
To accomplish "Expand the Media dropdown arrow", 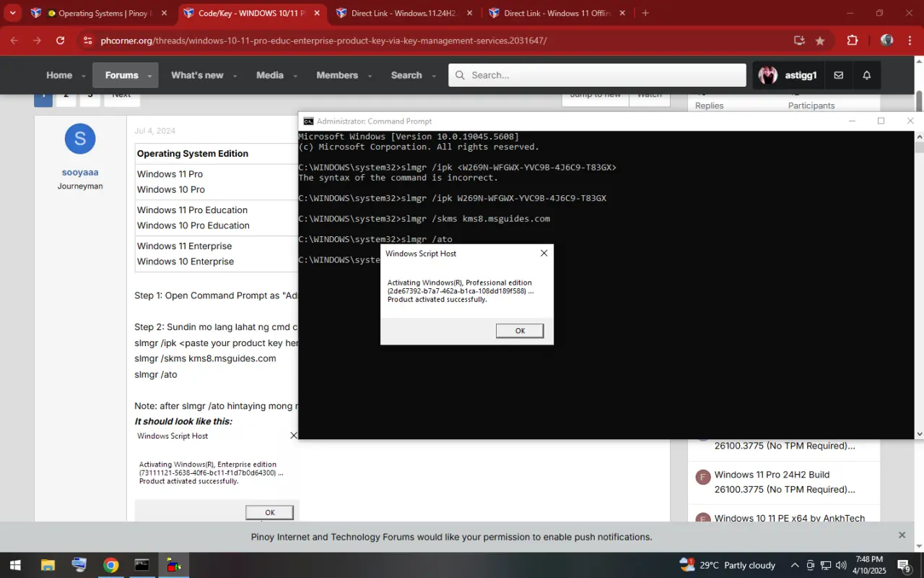I will [x=295, y=76].
